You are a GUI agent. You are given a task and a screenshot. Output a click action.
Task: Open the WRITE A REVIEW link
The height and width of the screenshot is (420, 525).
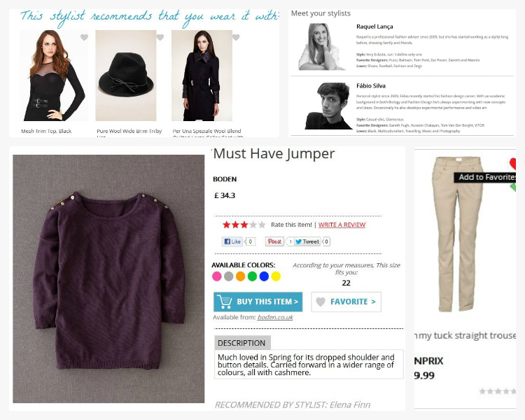342,225
